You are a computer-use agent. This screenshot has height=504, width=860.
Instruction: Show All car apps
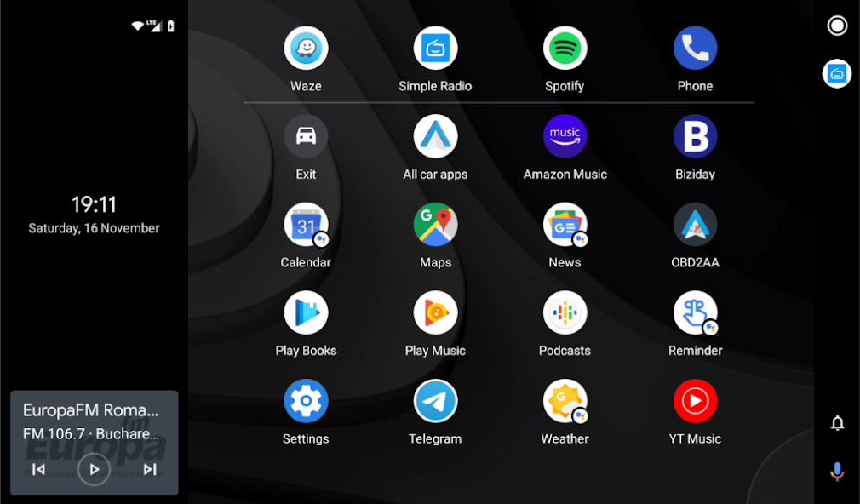(435, 136)
